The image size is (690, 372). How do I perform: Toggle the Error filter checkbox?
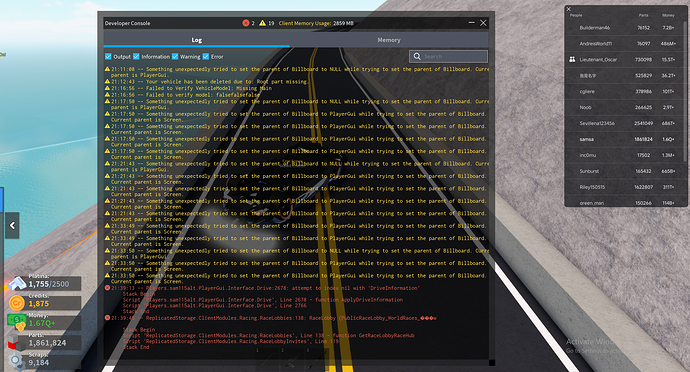coord(206,56)
